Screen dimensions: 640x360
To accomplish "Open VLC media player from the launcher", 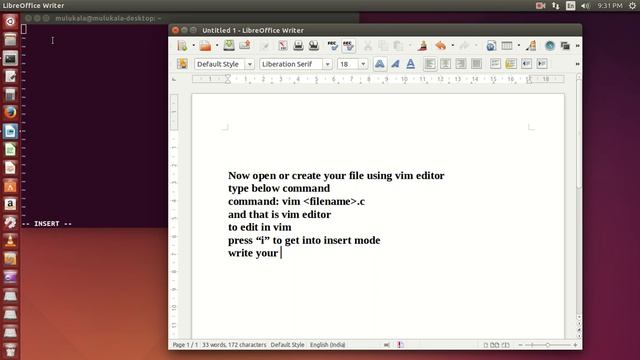I will point(10,240).
